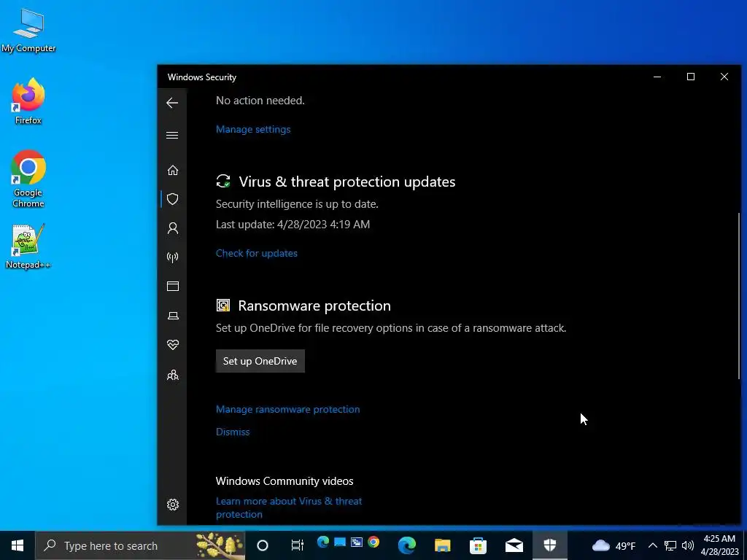Image resolution: width=747 pixels, height=560 pixels.
Task: Open the Windows Start menu
Action: tap(18, 545)
